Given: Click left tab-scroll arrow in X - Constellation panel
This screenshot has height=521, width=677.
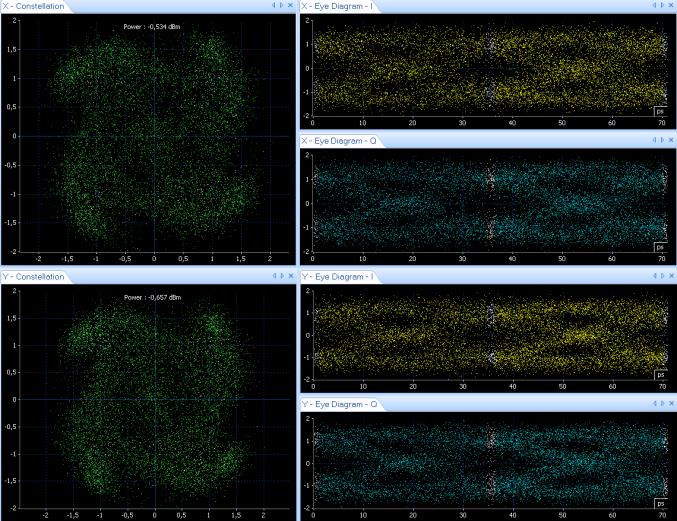Looking at the screenshot, I should tap(274, 5).
